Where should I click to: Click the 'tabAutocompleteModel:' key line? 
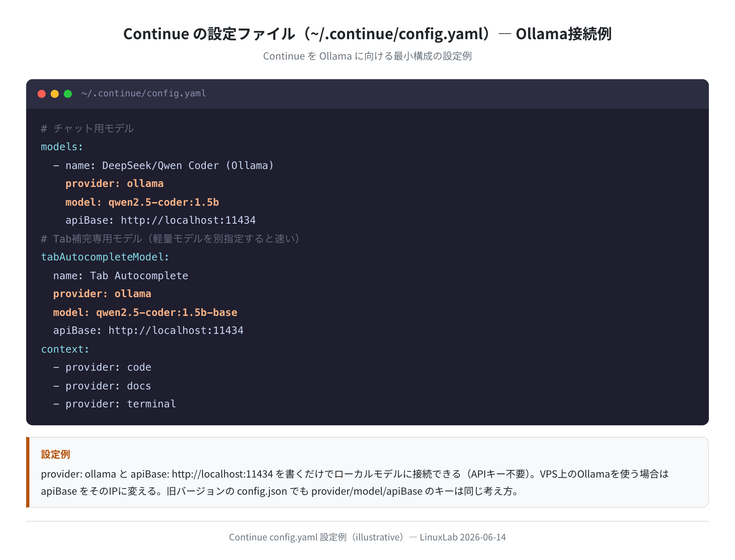tap(105, 257)
